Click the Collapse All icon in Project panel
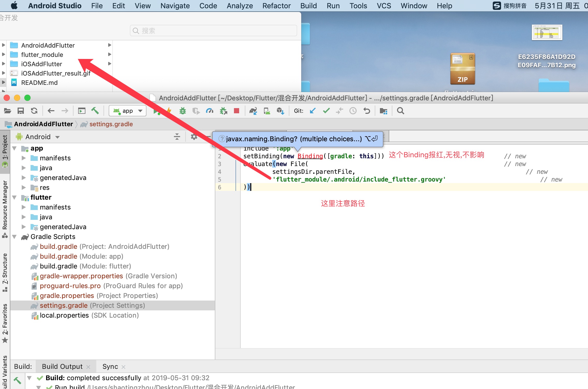Image resolution: width=588 pixels, height=389 pixels. (x=177, y=137)
